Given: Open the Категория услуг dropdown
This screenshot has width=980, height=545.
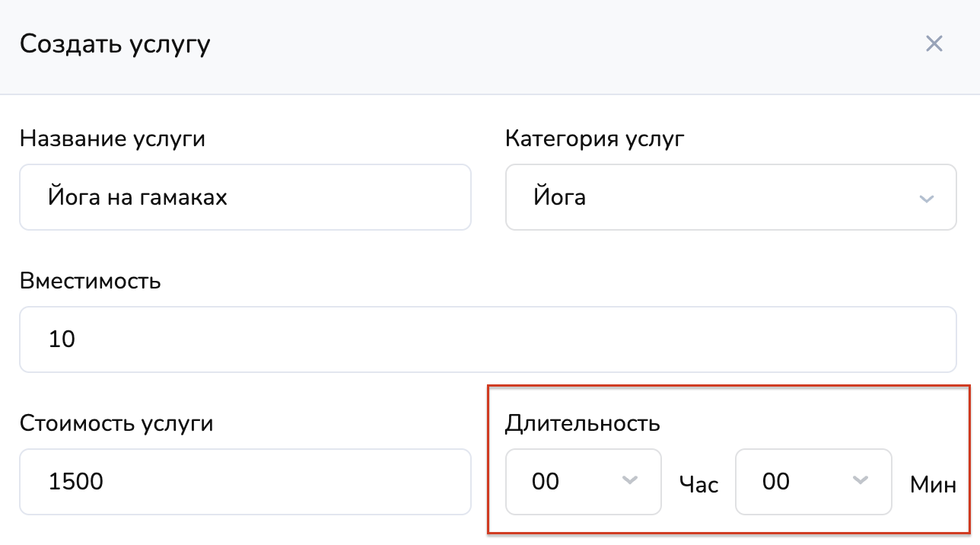Looking at the screenshot, I should [x=730, y=197].
